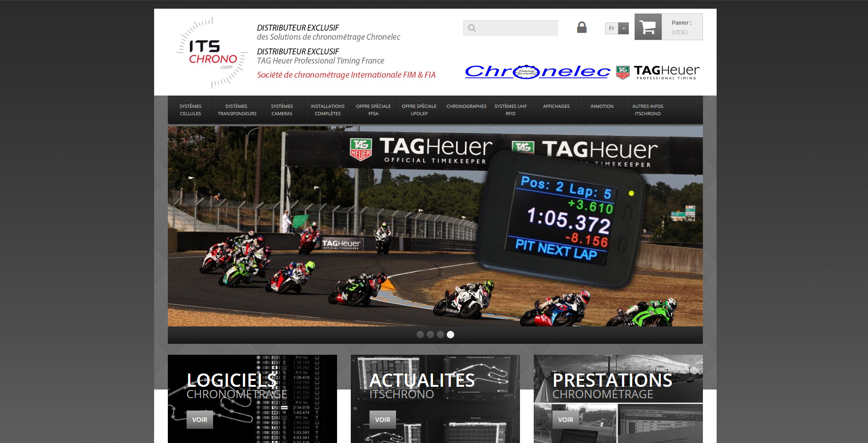
Task: Open Affichages menu item
Action: pos(557,107)
